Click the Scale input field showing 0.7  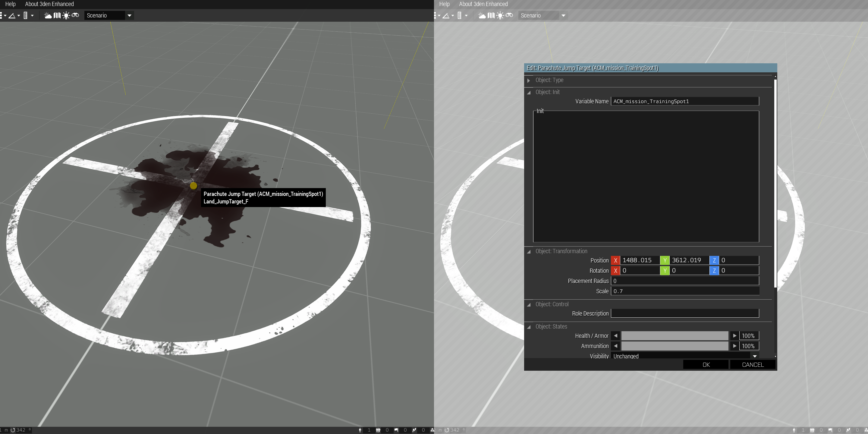click(685, 291)
